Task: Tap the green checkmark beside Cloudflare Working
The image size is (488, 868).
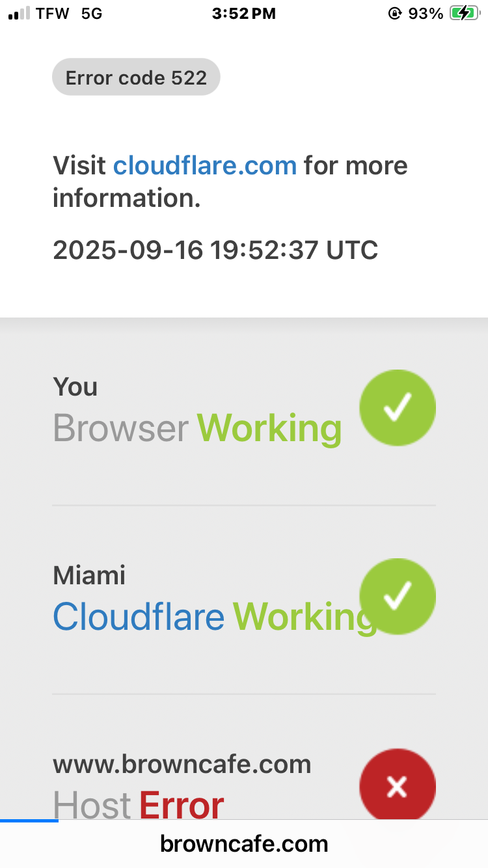Action: coord(398,597)
